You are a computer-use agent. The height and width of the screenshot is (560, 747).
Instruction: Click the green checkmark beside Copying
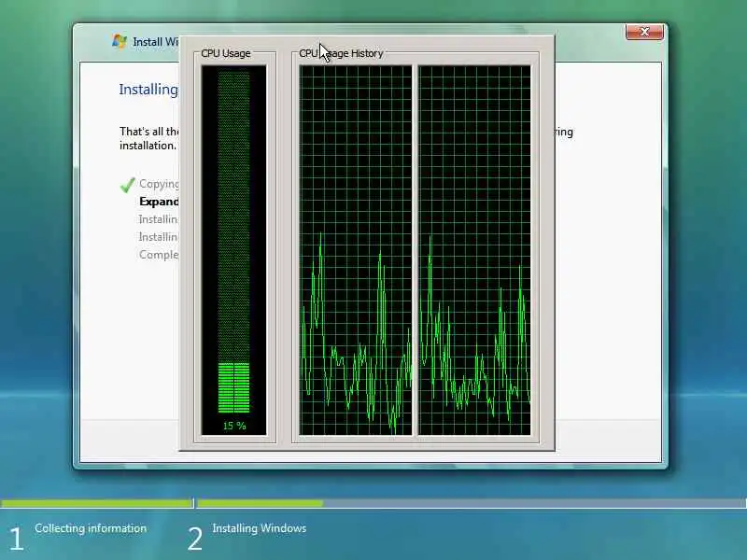coord(127,185)
